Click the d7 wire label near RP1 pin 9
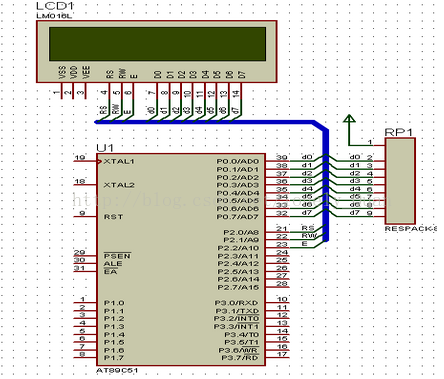Viewport: 444px width, 379px height. [355, 213]
